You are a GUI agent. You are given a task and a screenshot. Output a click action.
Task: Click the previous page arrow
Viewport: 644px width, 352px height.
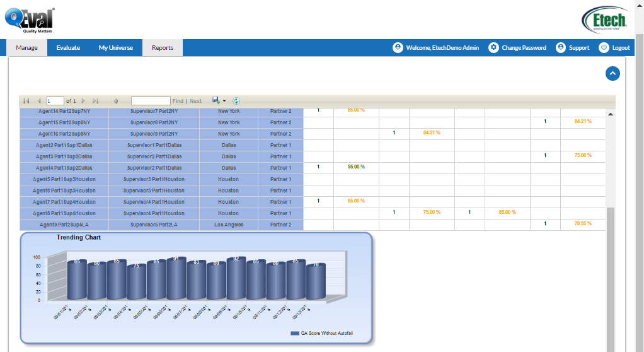tap(39, 101)
